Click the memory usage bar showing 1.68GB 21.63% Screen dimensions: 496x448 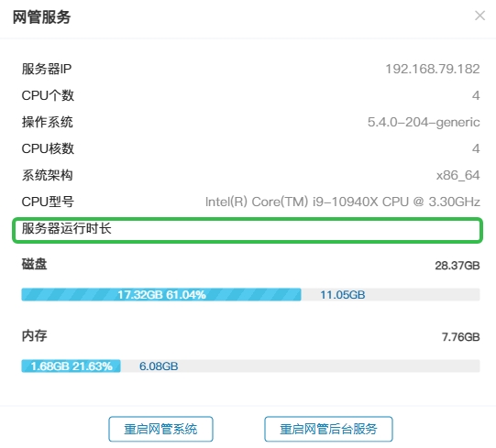tap(71, 366)
